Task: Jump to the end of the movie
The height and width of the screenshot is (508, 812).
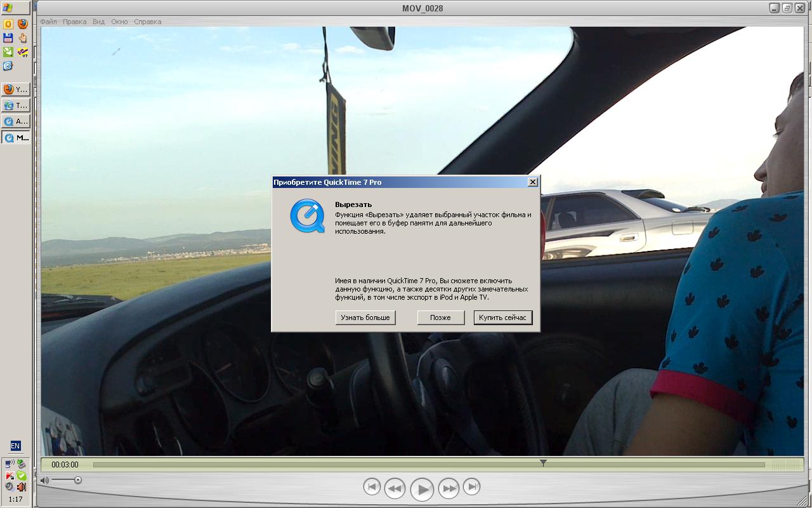Action: point(471,487)
